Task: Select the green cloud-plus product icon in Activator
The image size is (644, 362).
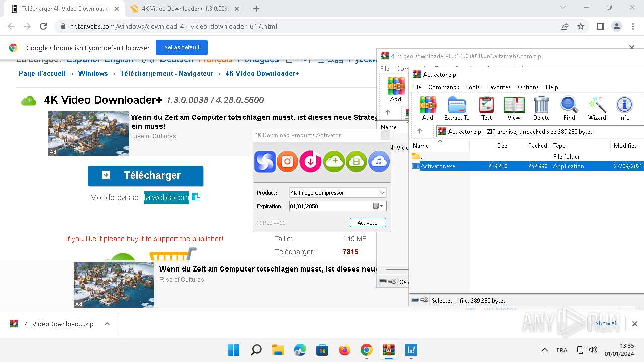Action: pyautogui.click(x=334, y=161)
